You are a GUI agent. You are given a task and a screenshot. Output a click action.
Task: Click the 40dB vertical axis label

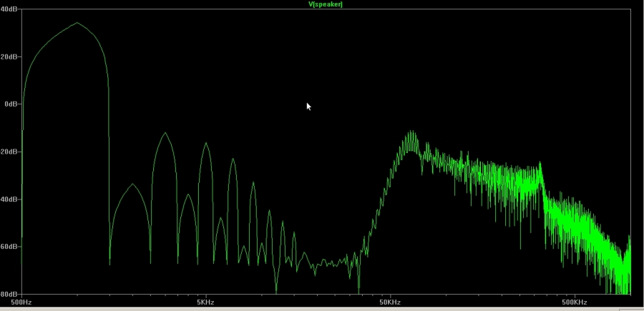click(9, 9)
